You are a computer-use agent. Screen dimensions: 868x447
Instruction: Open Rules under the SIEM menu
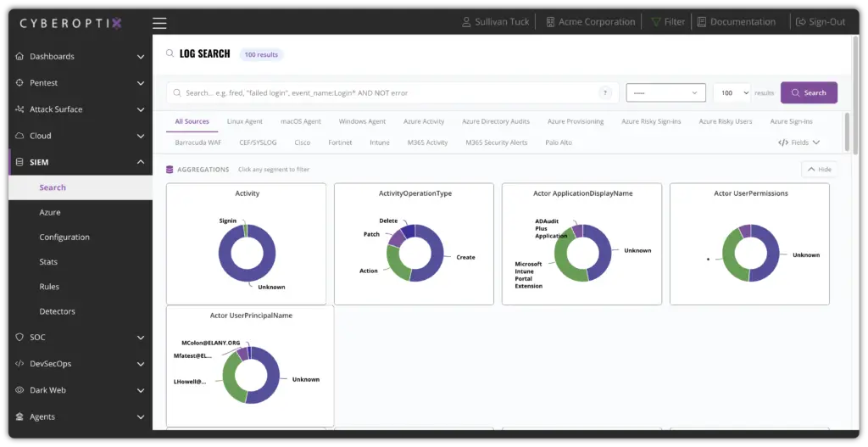click(x=49, y=287)
